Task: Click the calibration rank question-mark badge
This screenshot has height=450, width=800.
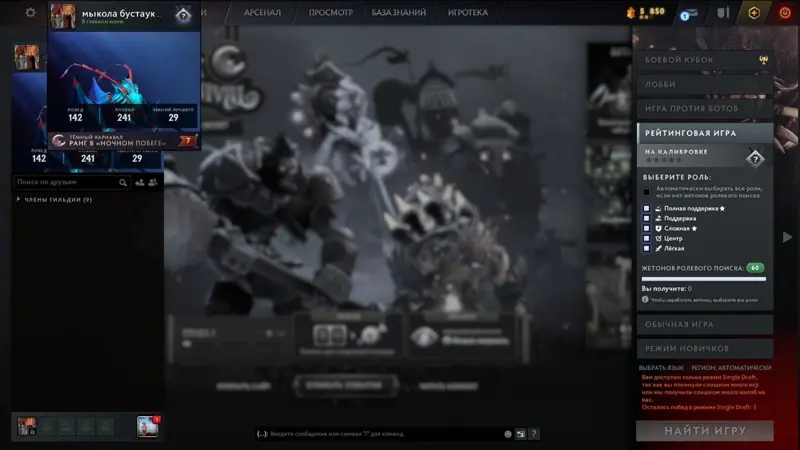Action: (x=755, y=159)
